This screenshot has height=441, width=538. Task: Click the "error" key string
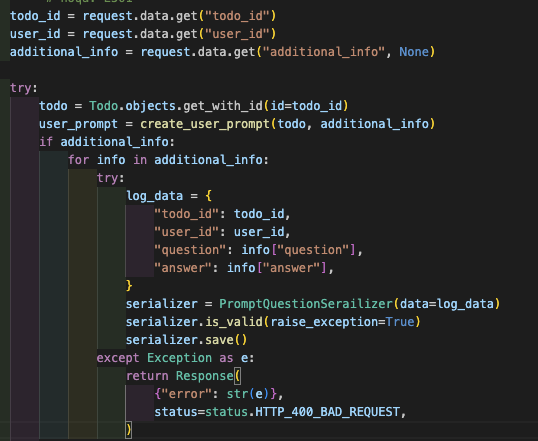click(x=187, y=394)
